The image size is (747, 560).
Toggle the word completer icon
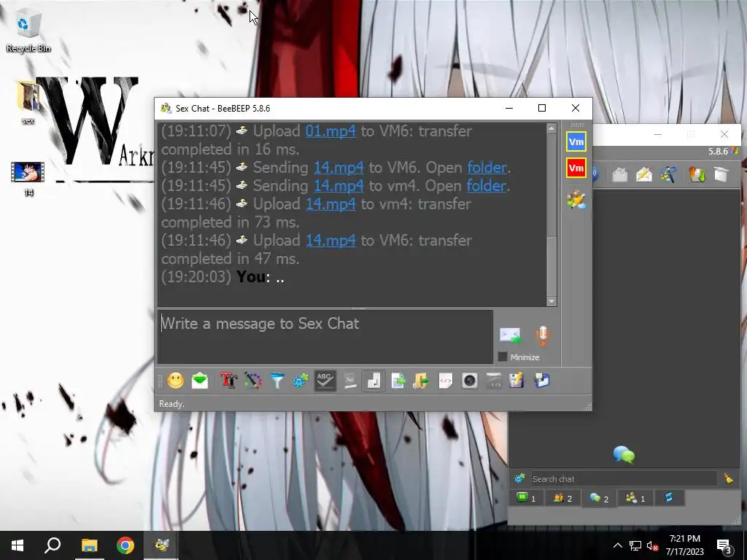click(349, 381)
